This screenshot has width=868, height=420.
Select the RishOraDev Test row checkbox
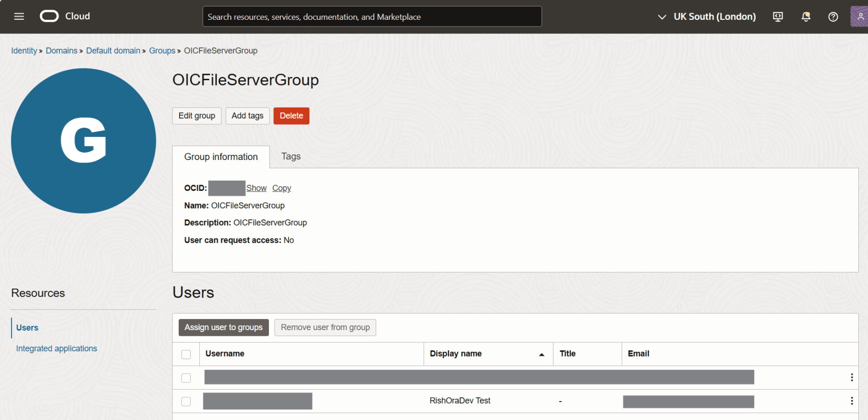186,401
